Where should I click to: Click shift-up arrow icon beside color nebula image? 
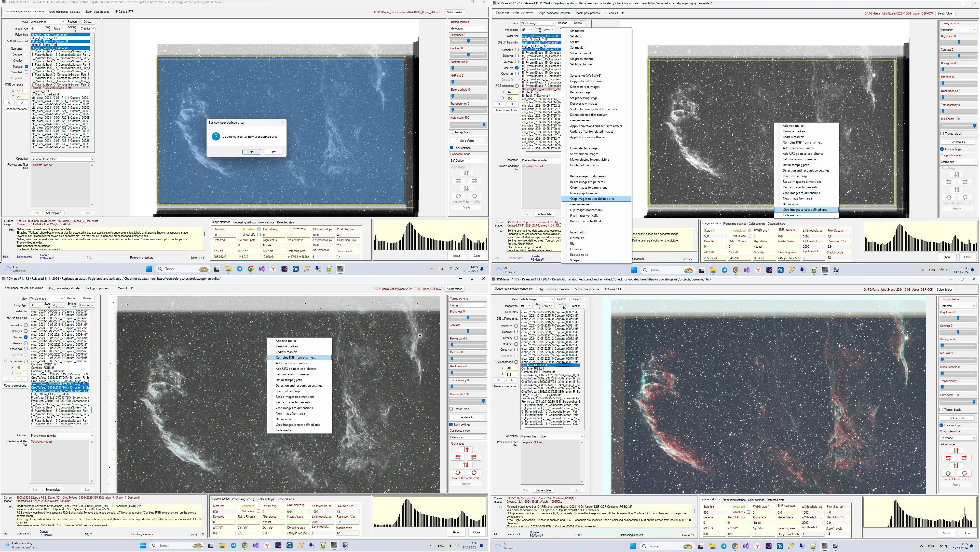[x=956, y=450]
